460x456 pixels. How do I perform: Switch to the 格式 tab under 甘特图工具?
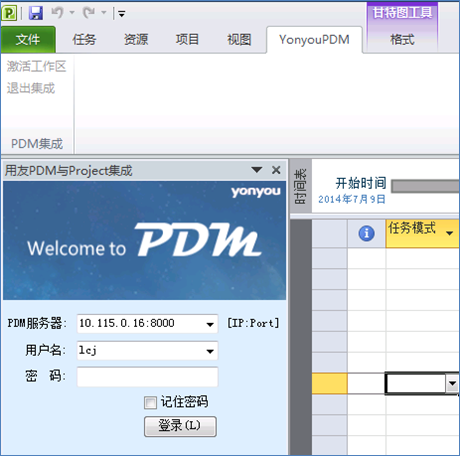[x=402, y=40]
